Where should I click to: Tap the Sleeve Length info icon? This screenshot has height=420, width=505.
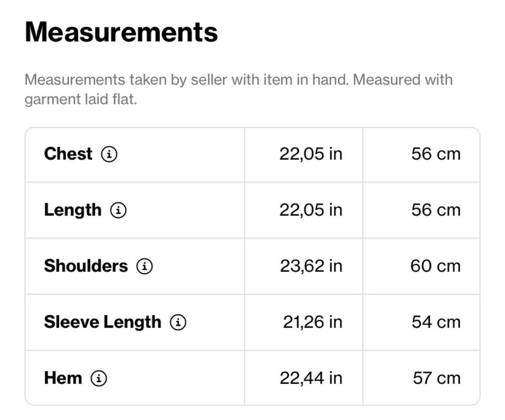pos(178,322)
